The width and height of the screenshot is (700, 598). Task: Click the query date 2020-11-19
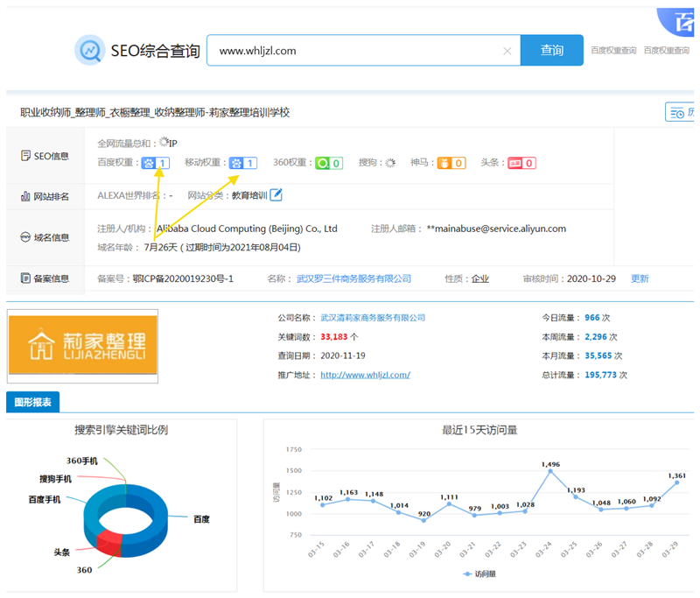[x=343, y=355]
